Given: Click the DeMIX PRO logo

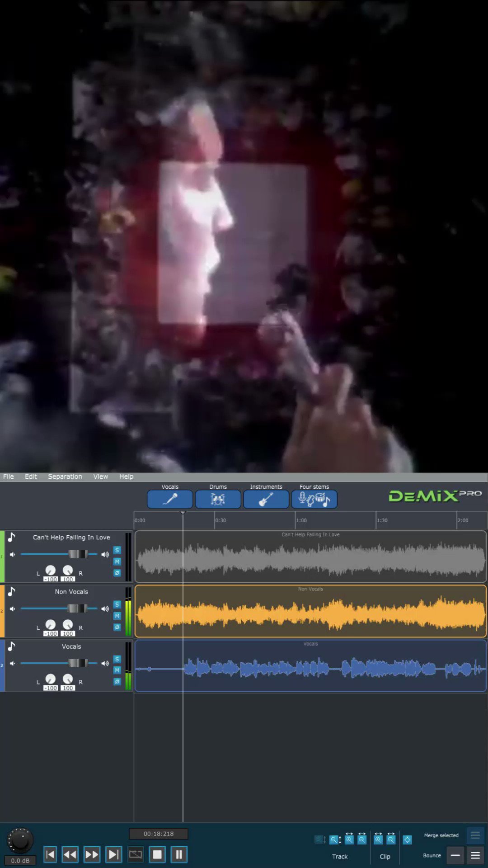Looking at the screenshot, I should tap(435, 496).
